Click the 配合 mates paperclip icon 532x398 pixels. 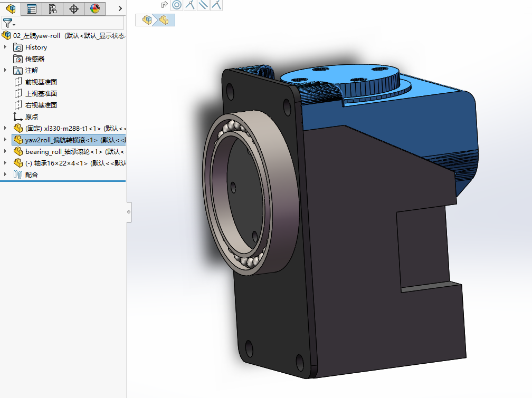[x=18, y=174]
